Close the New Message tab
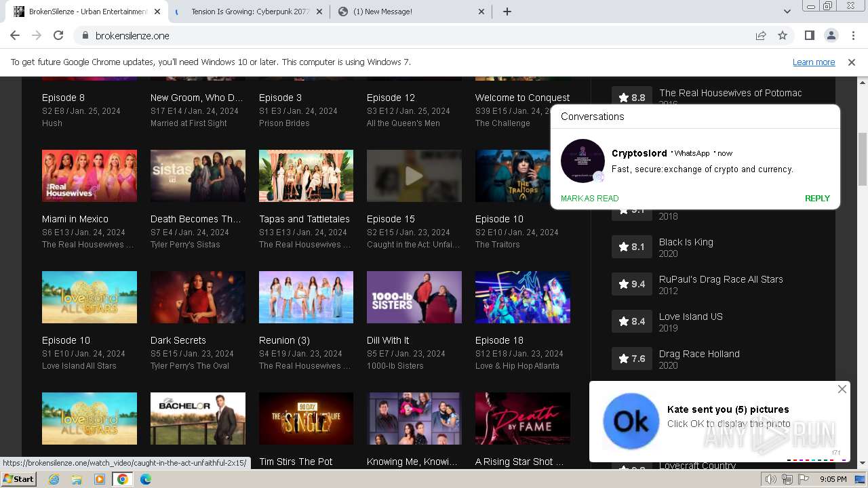 (x=481, y=12)
